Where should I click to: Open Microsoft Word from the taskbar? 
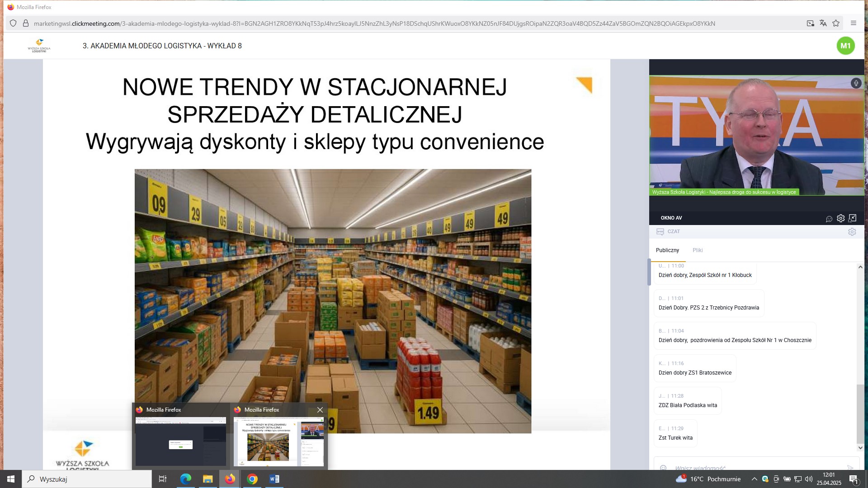[x=274, y=479]
